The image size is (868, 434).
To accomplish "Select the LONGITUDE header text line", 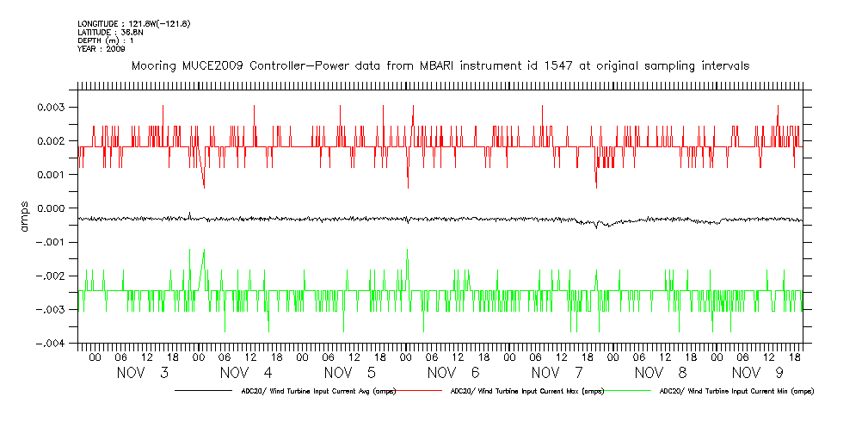I will pos(133,23).
